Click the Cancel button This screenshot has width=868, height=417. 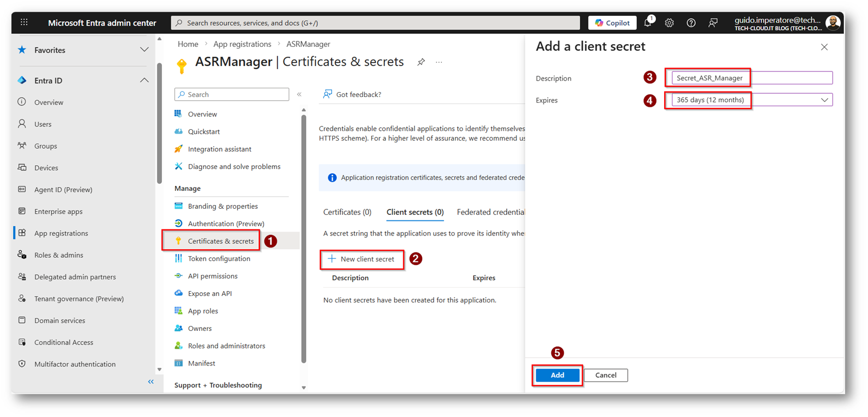pos(605,375)
